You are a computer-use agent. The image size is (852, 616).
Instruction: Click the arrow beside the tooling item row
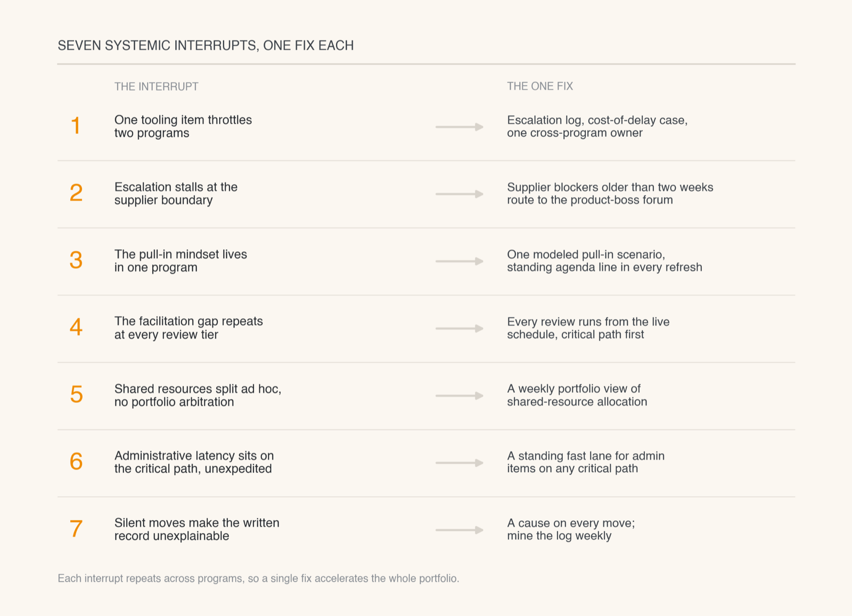[x=460, y=127]
